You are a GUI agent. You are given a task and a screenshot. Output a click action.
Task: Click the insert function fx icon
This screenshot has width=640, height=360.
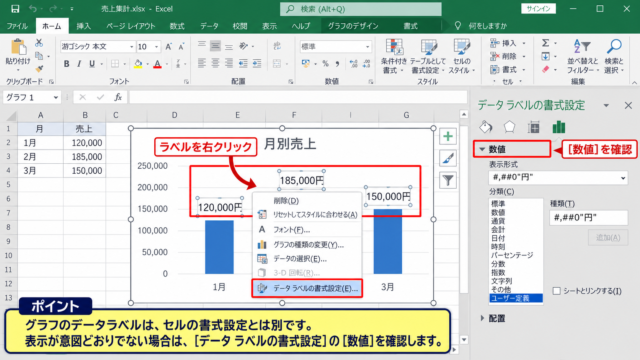point(118,97)
